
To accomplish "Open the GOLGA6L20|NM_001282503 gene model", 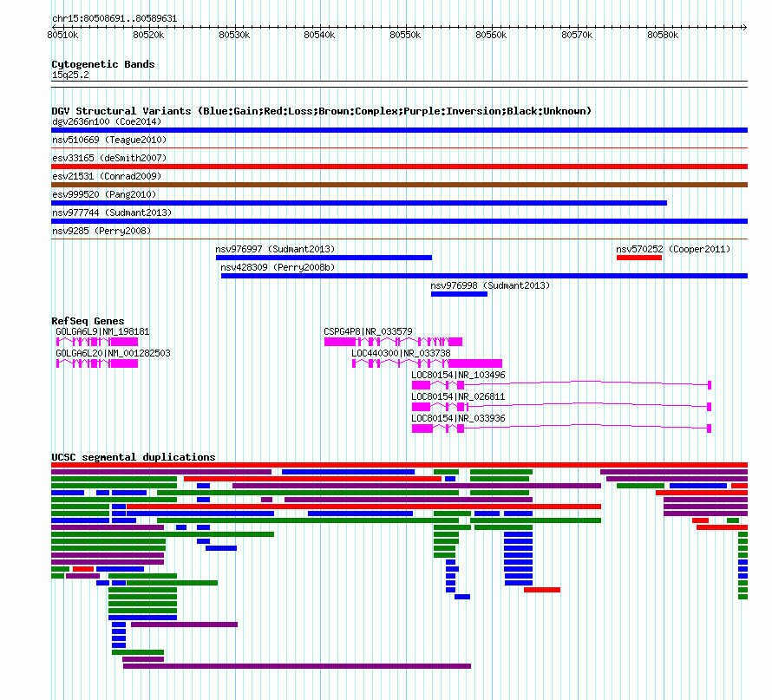I will point(97,363).
